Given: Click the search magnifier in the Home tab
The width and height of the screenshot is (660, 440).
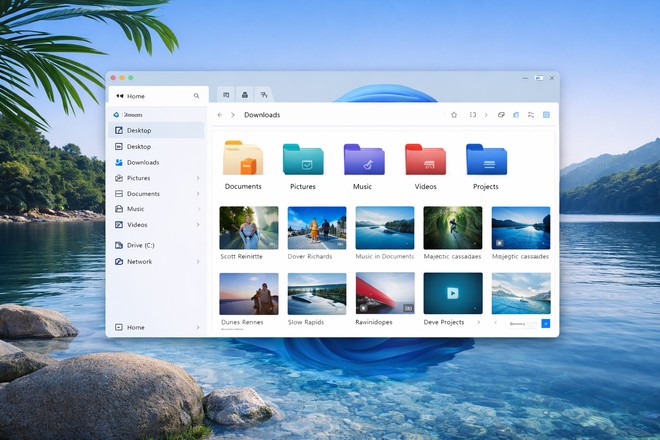Looking at the screenshot, I should pos(196,96).
